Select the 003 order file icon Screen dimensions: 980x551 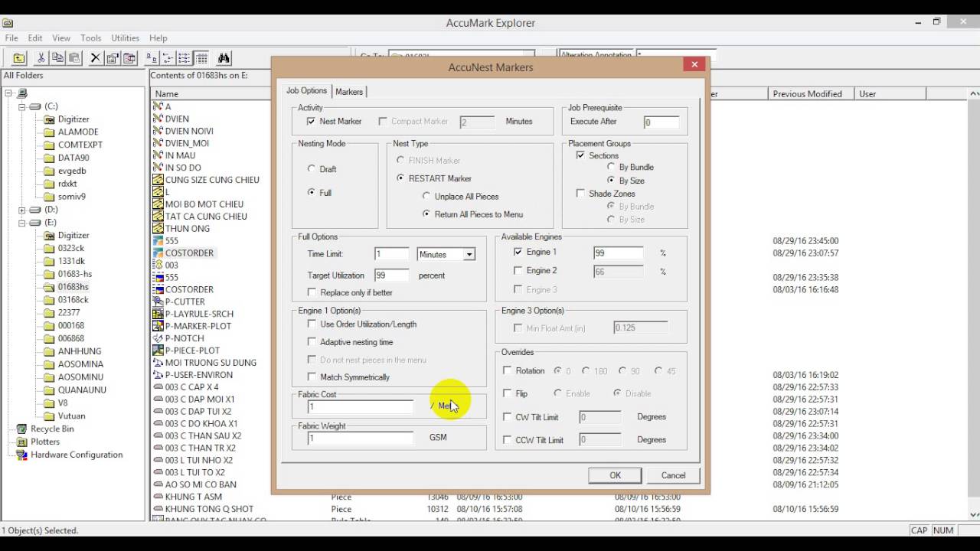158,265
